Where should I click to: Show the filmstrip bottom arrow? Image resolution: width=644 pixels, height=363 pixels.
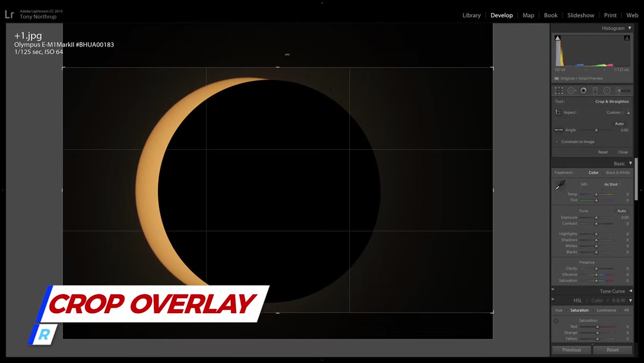pyautogui.click(x=322, y=360)
